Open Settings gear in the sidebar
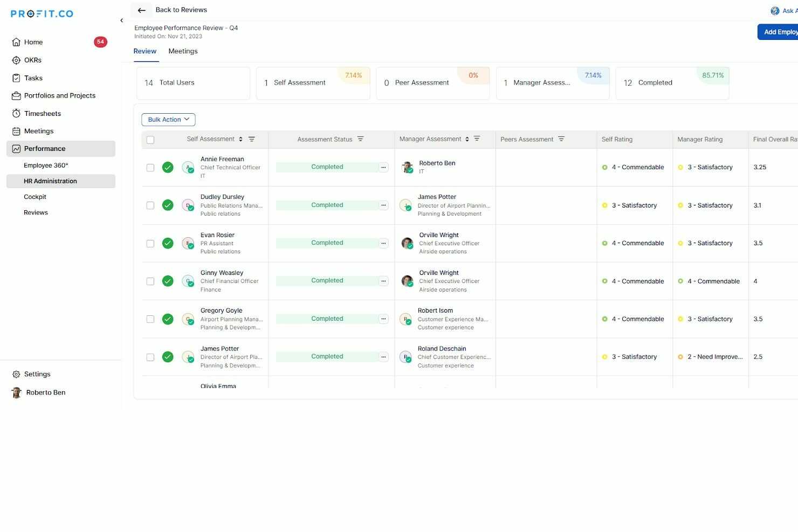Viewport: 798px width, 532px height. click(x=16, y=374)
